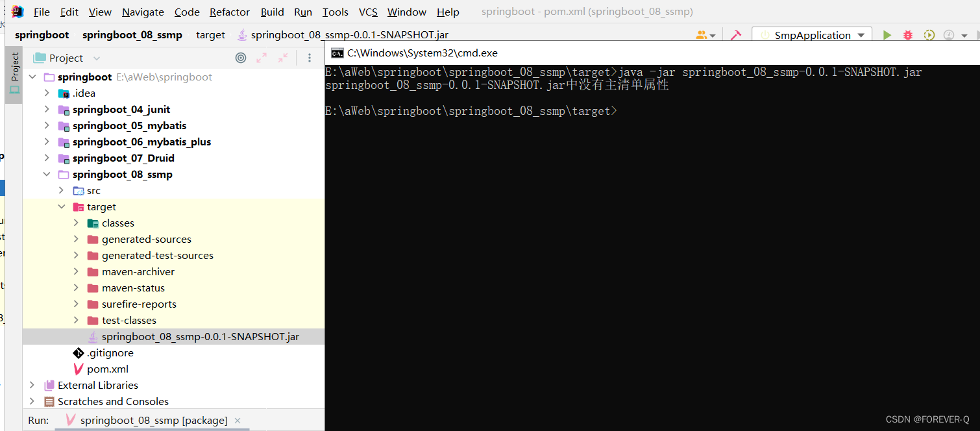Collapse all nodes in the Project tree

(282, 58)
